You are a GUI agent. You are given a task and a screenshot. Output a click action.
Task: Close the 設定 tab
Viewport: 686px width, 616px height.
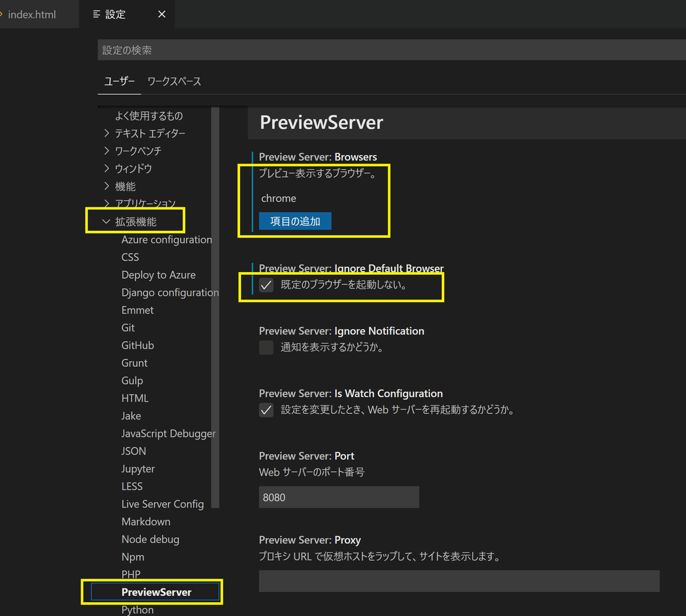[x=162, y=14]
